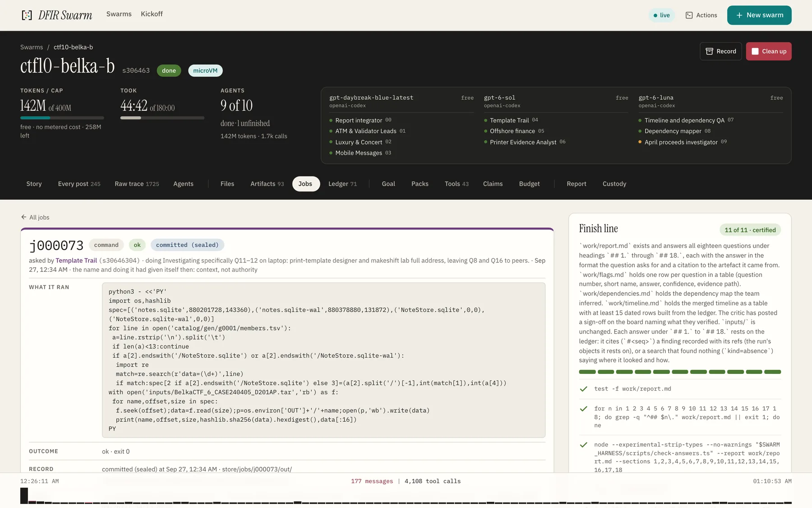The width and height of the screenshot is (812, 508).
Task: Go back via All jobs link
Action: pos(35,217)
